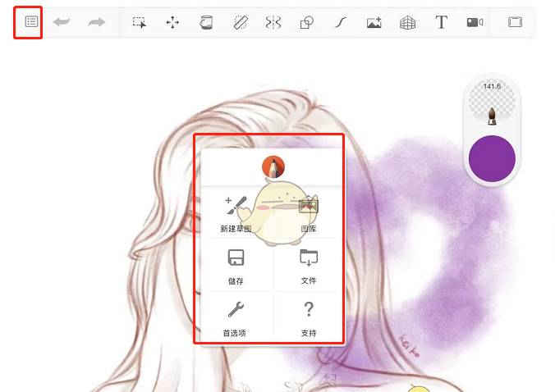Open the time-lapse video camera tool
Viewport: 555px width, 392px height.
click(x=475, y=22)
